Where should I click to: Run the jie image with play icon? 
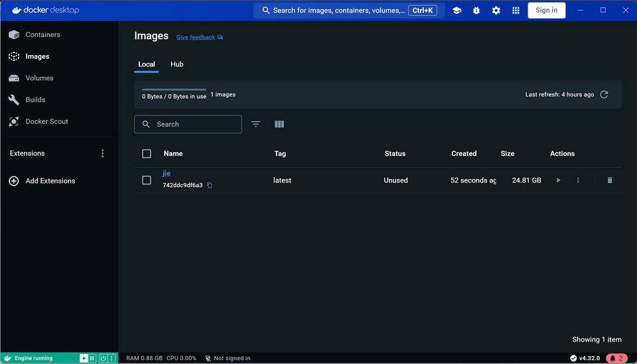pyautogui.click(x=558, y=180)
